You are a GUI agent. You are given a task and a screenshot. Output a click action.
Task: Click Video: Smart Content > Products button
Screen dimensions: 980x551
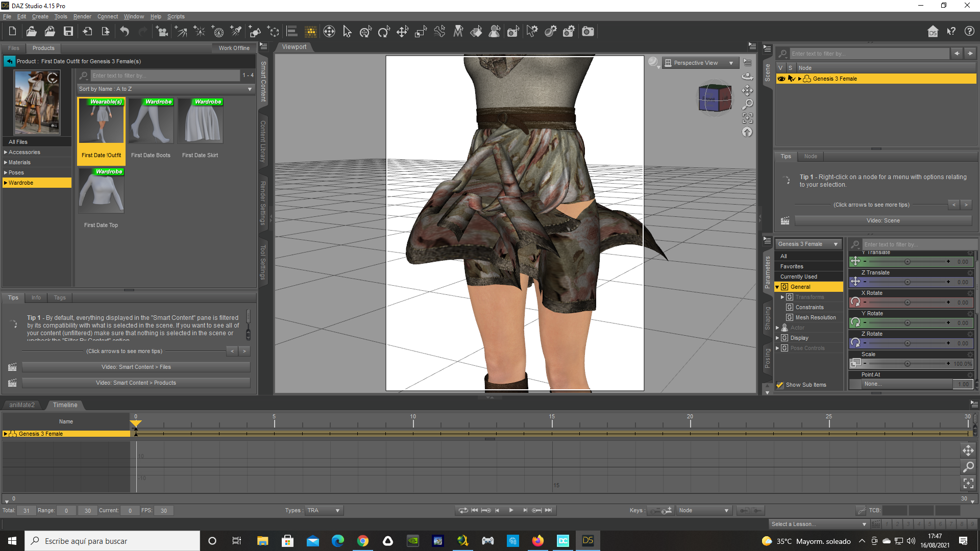[136, 383]
